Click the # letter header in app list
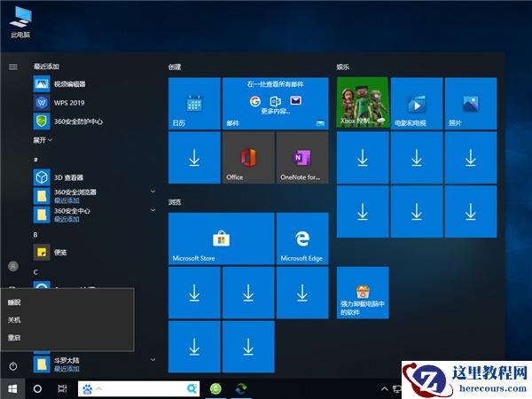Viewport: 532px width, 399px height. click(35, 160)
